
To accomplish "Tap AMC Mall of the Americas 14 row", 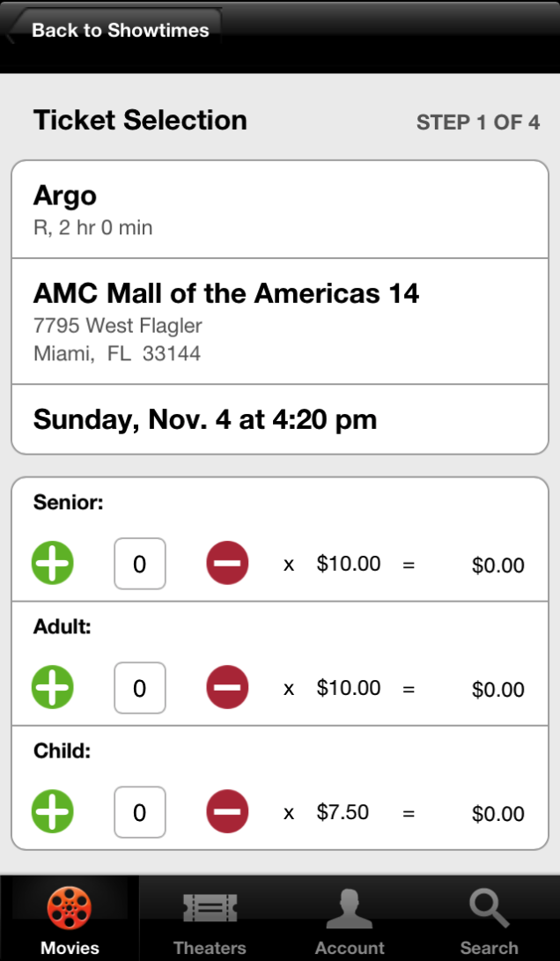I will (280, 322).
